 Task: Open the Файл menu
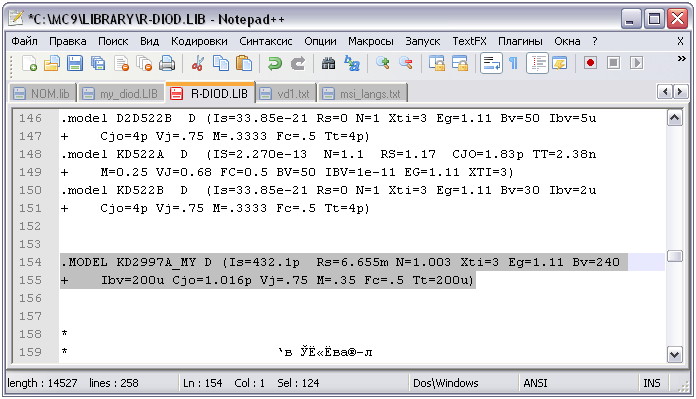point(24,41)
